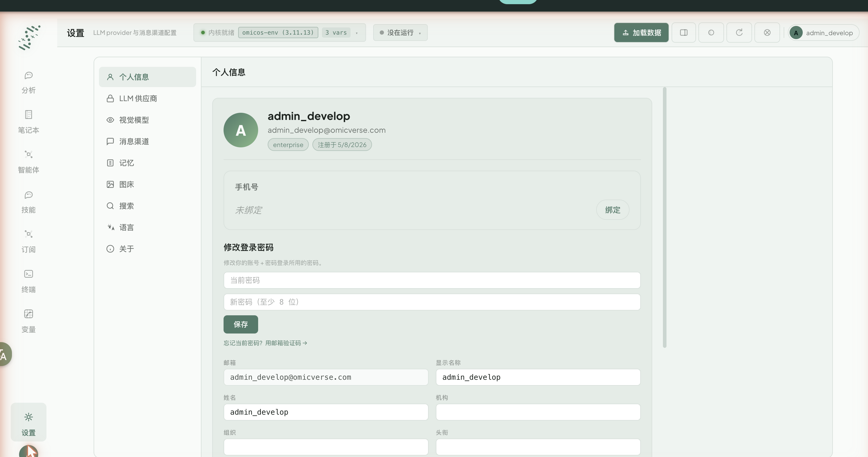Click the 保存 password button

pyautogui.click(x=241, y=325)
